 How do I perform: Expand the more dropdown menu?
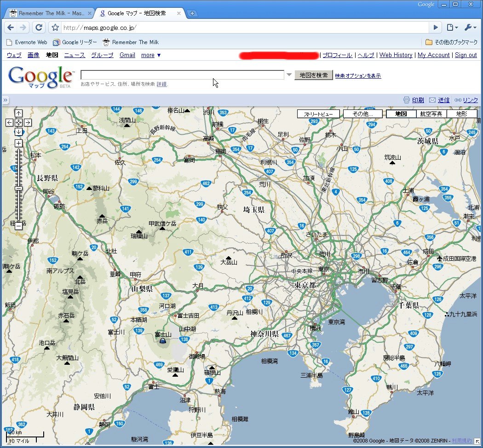(x=150, y=55)
